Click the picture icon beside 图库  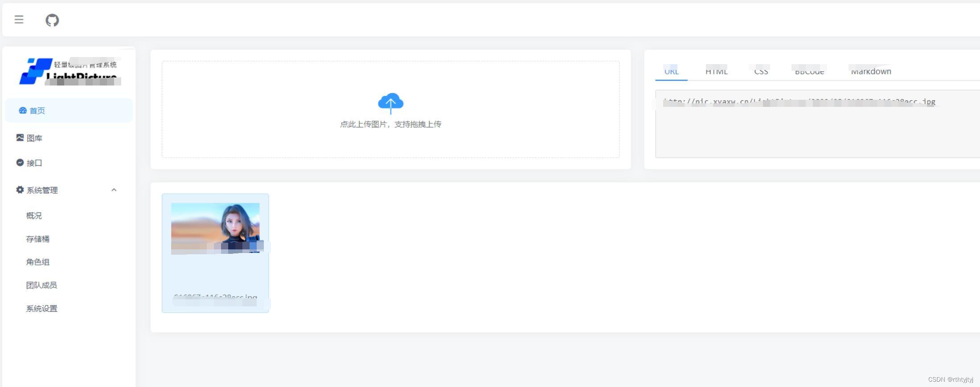click(x=20, y=138)
